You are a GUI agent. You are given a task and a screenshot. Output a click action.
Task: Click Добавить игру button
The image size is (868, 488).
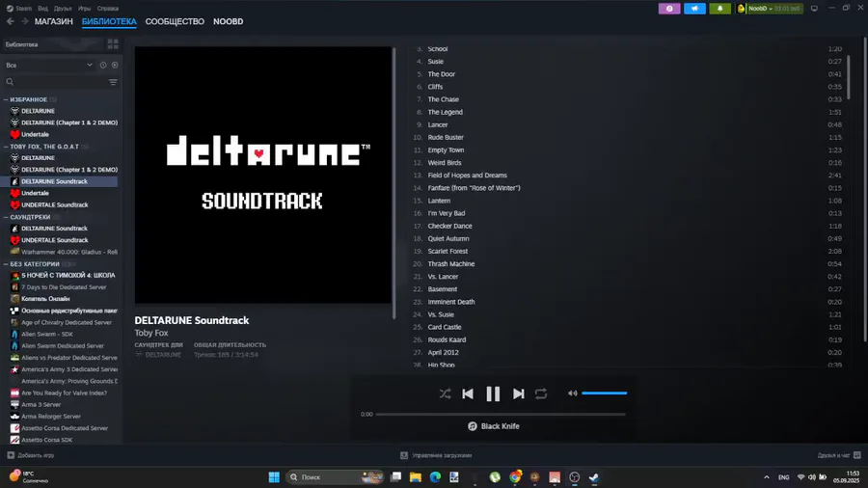pos(31,455)
